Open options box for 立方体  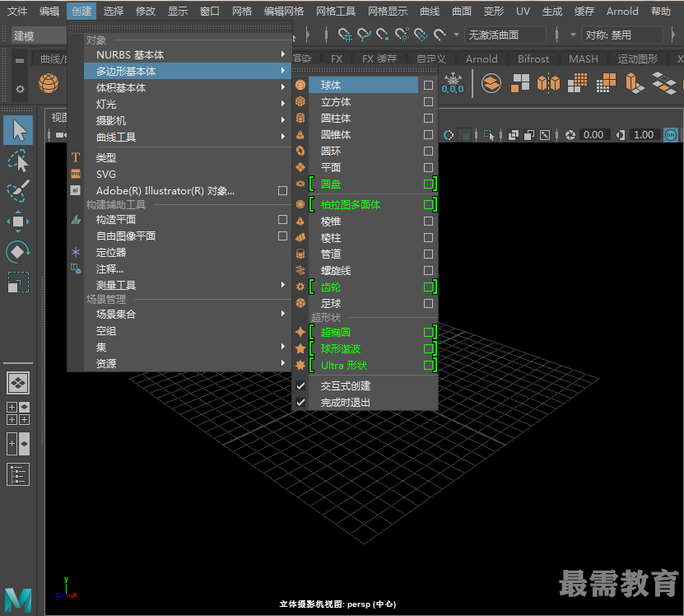(428, 102)
